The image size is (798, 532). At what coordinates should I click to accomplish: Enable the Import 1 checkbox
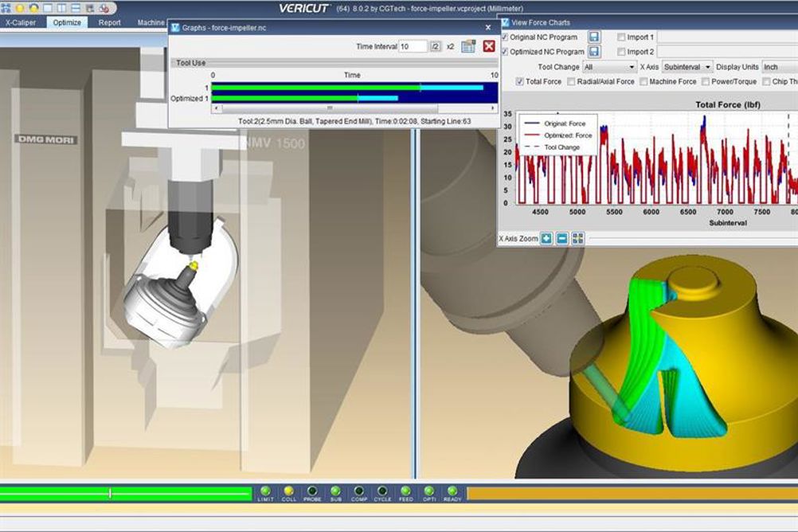pyautogui.click(x=621, y=37)
